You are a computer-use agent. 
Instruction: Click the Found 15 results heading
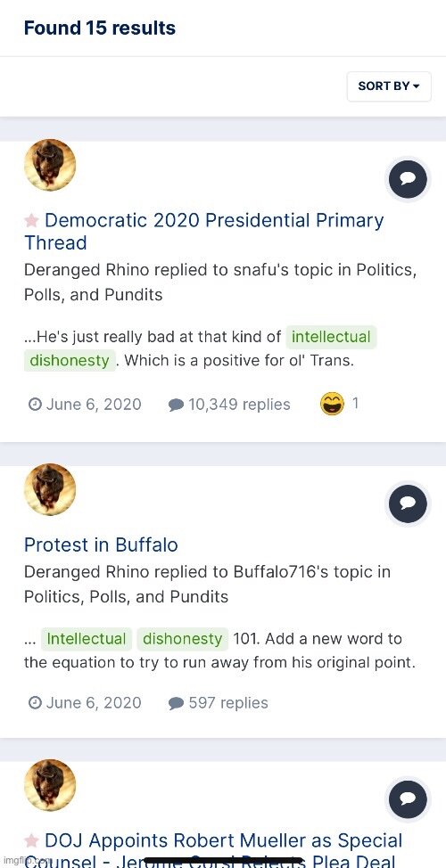coord(100,28)
